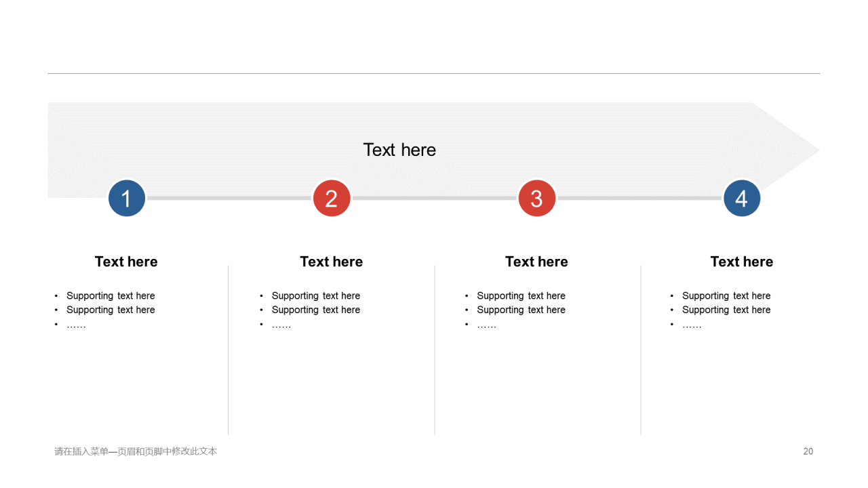Select the red circle numbered 2
This screenshot has width=868, height=488.
[x=332, y=199]
